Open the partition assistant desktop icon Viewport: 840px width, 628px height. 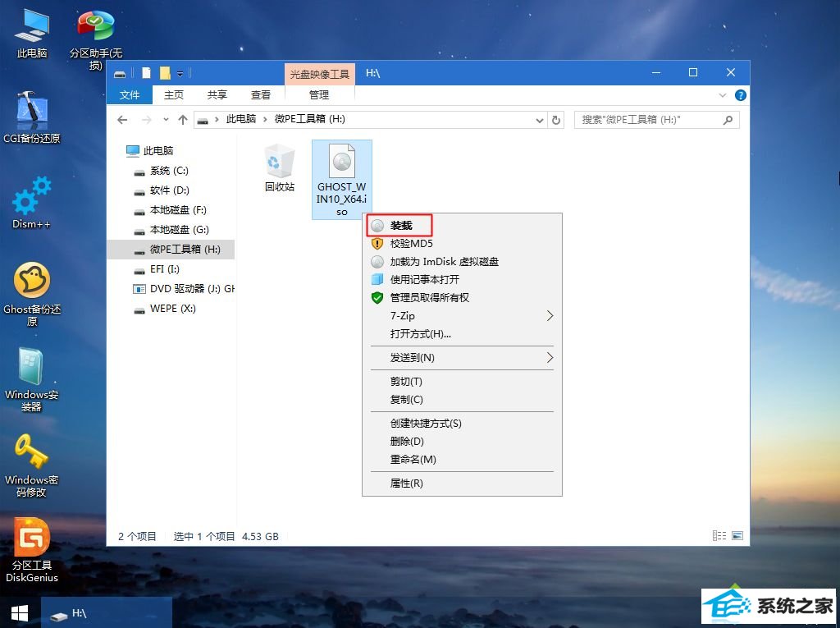[96, 27]
